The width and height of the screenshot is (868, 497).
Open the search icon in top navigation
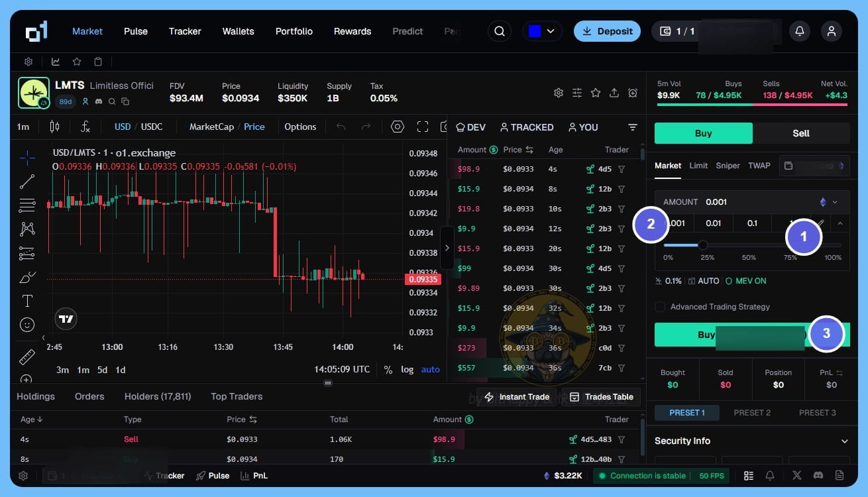coord(500,31)
